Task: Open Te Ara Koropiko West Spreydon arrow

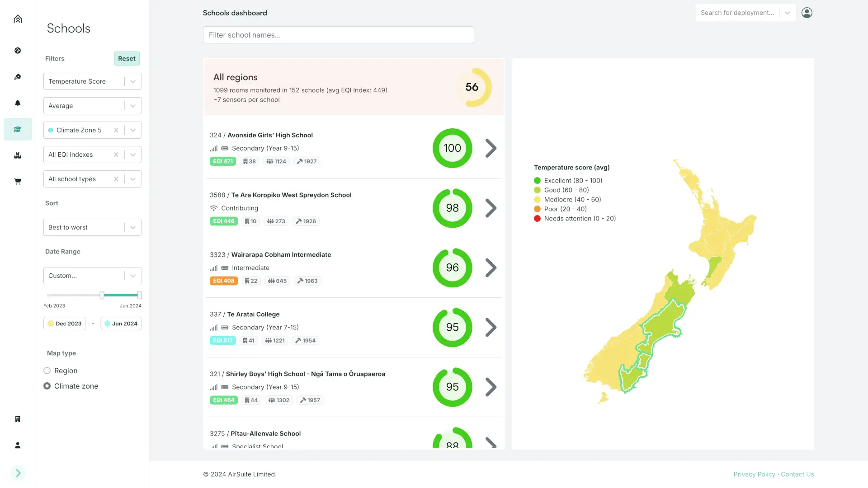Action: [491, 208]
